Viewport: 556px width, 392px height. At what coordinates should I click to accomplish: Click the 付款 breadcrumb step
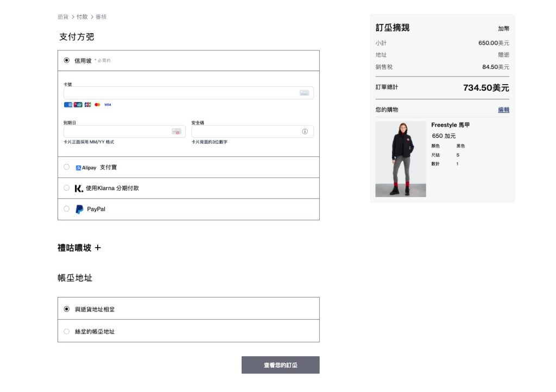point(82,17)
